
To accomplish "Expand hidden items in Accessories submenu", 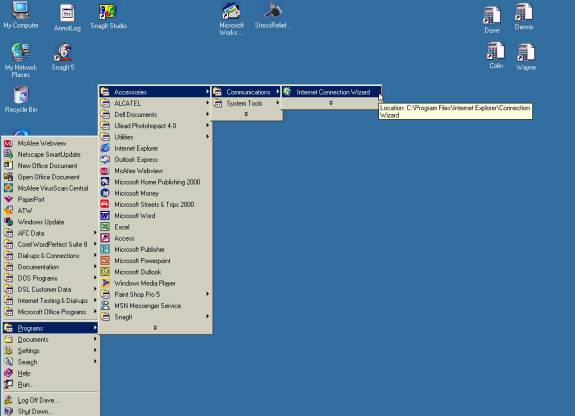I will click(x=246, y=114).
